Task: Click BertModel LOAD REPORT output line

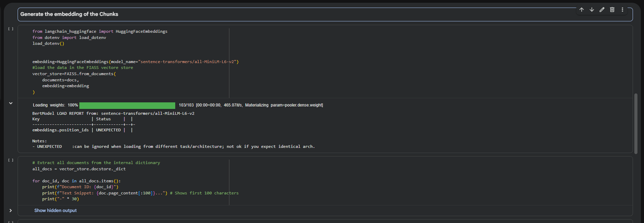Action: coord(113,114)
